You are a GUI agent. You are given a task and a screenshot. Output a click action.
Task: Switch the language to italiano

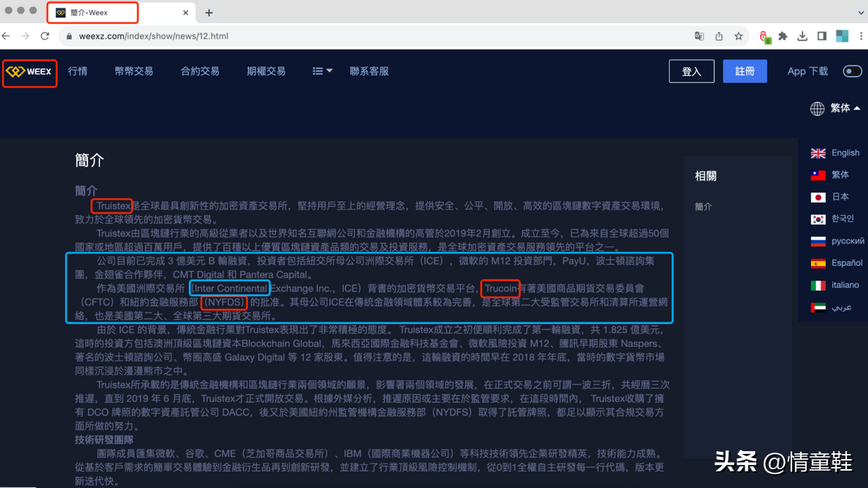(846, 286)
